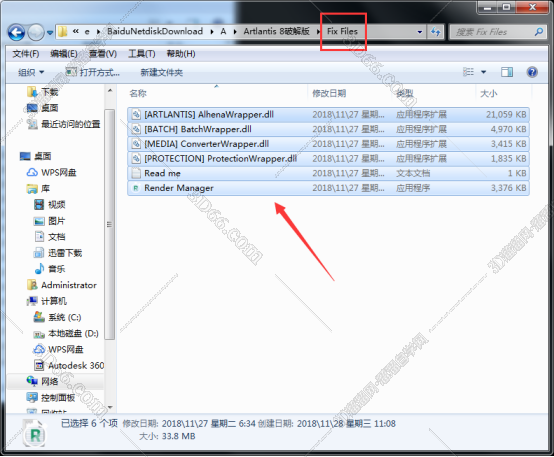The width and height of the screenshot is (554, 457).
Task: Open the 文件(F) menu
Action: [x=25, y=54]
